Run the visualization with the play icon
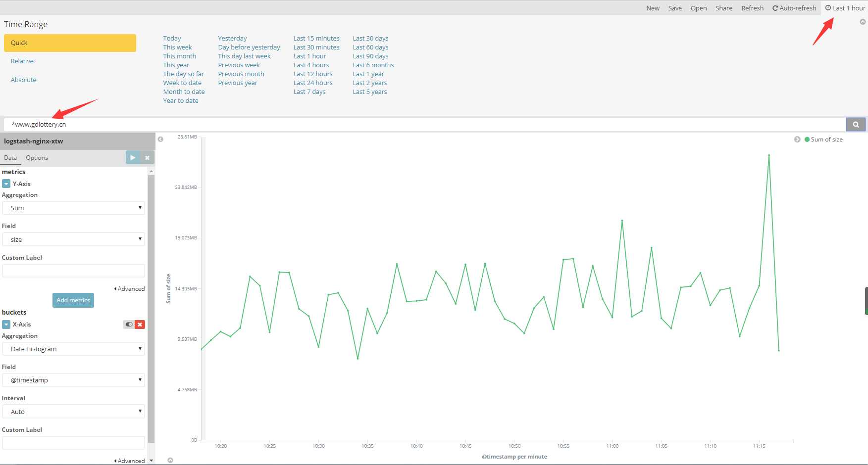 point(133,157)
